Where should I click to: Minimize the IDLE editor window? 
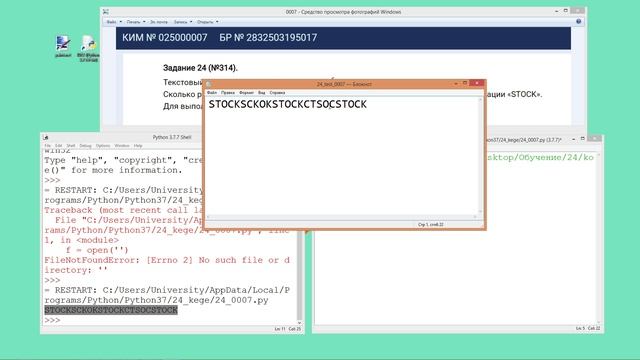click(x=573, y=139)
